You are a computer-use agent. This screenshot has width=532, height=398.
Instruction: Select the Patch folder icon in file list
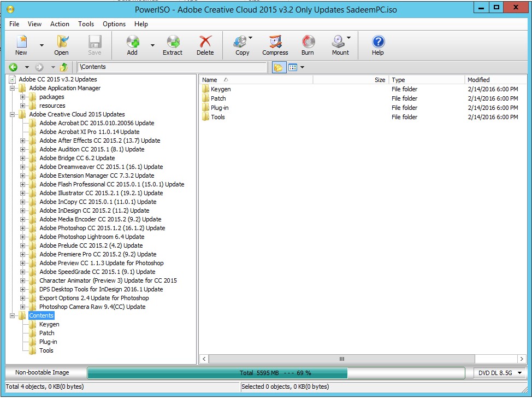(x=205, y=98)
